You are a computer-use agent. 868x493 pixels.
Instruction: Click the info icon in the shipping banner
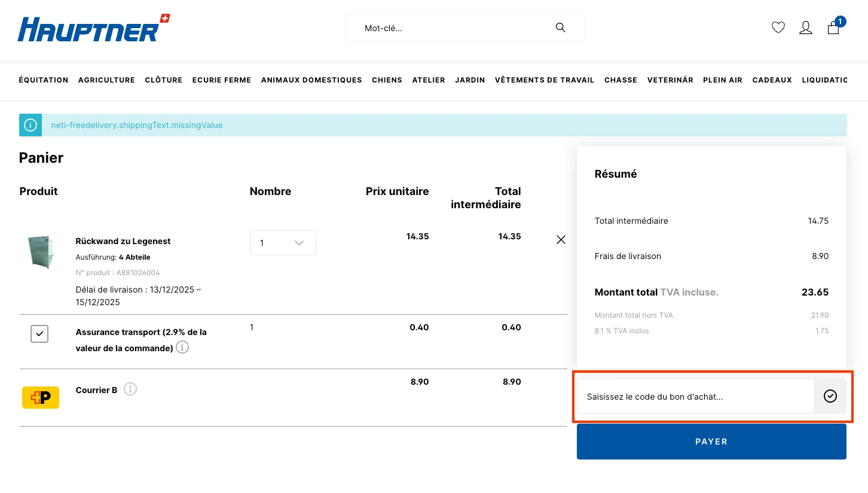click(x=30, y=125)
